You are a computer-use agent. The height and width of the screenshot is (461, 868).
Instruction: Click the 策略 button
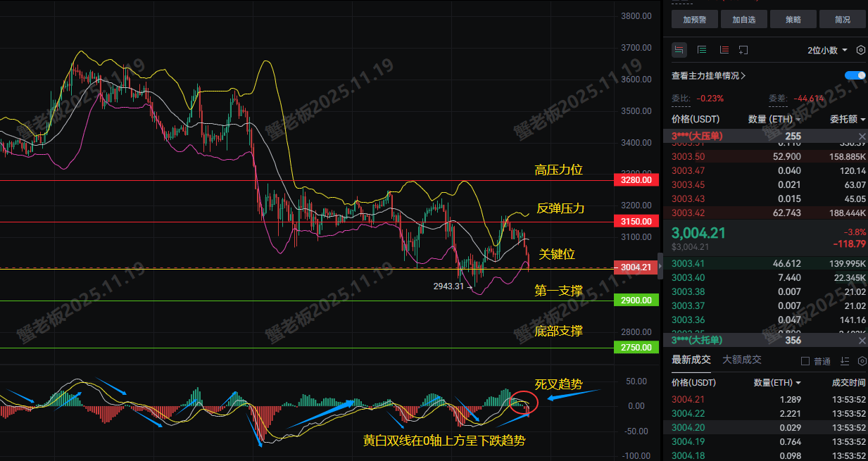tap(793, 20)
